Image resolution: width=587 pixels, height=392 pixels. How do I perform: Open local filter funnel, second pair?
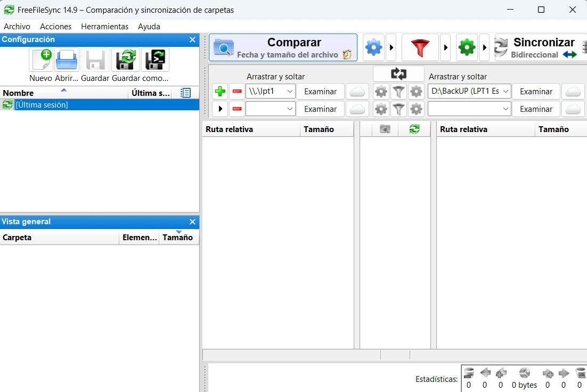pyautogui.click(x=398, y=109)
